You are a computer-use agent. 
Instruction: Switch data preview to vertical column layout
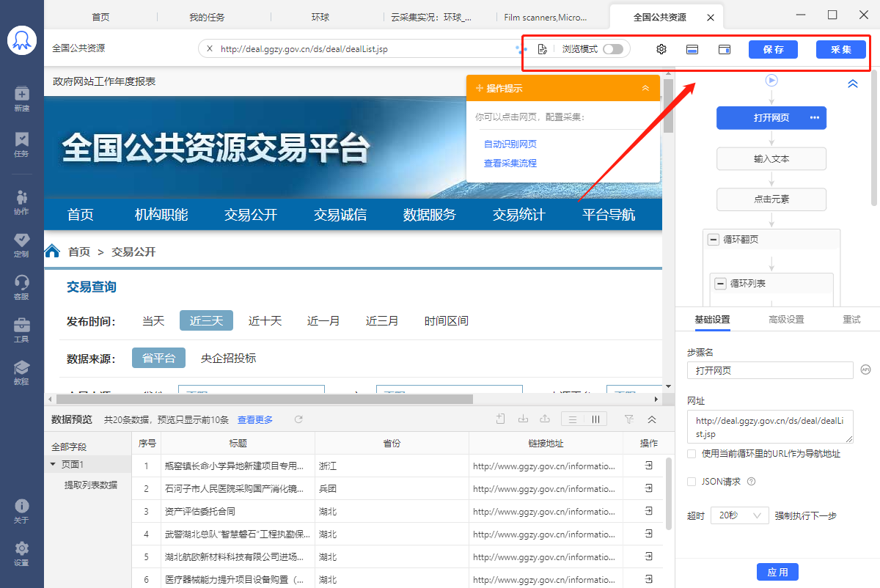pos(595,419)
